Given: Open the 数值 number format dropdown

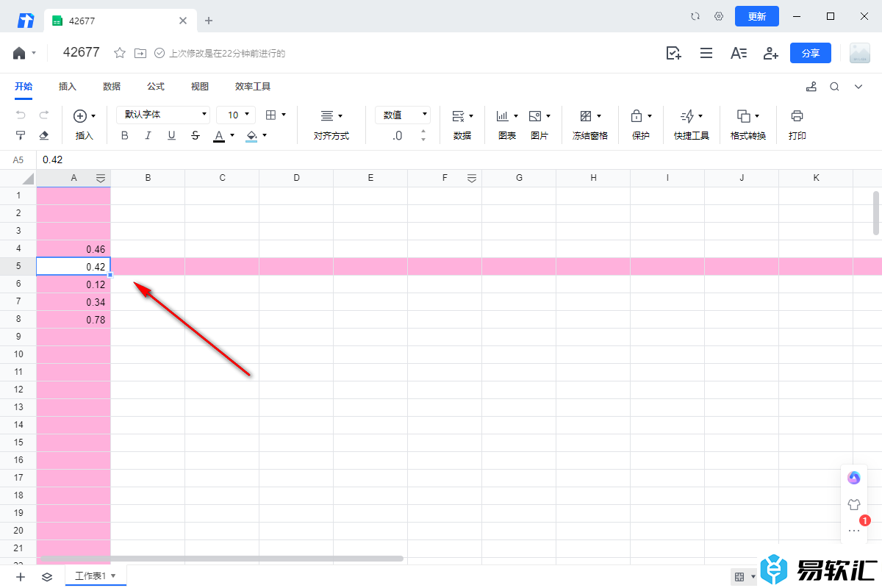Looking at the screenshot, I should tap(403, 115).
